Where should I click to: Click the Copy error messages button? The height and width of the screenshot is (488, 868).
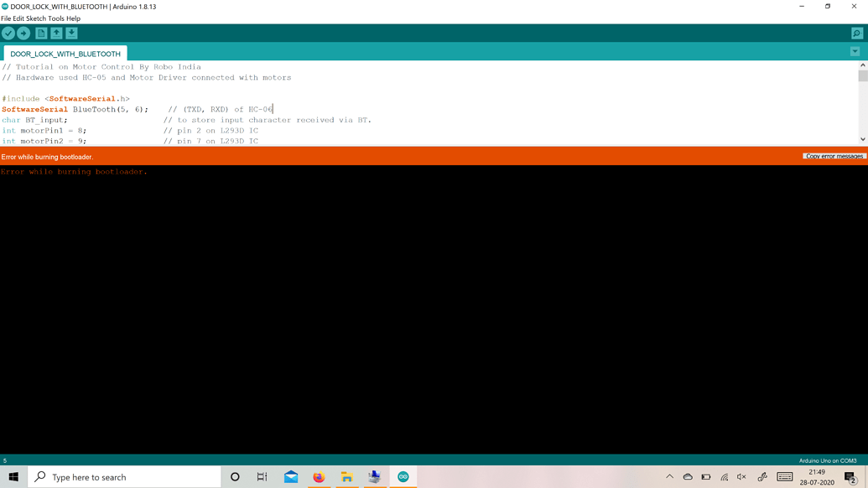click(834, 156)
